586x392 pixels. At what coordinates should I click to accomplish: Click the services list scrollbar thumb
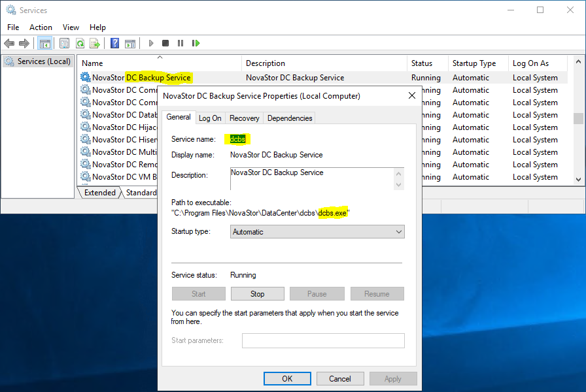[578, 118]
